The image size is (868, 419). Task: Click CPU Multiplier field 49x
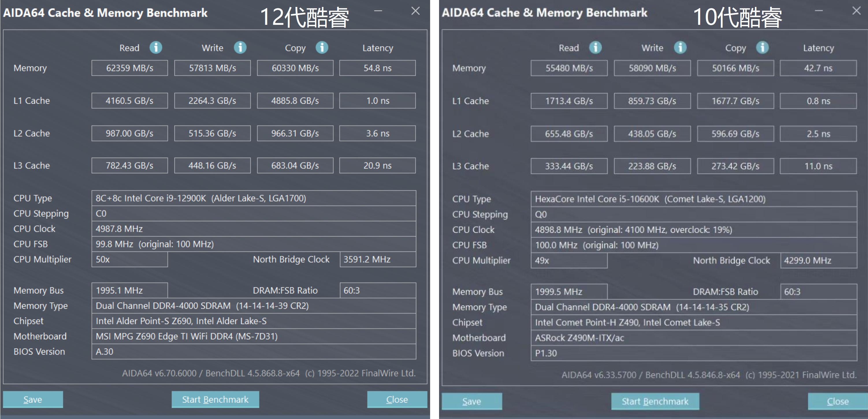click(x=569, y=260)
